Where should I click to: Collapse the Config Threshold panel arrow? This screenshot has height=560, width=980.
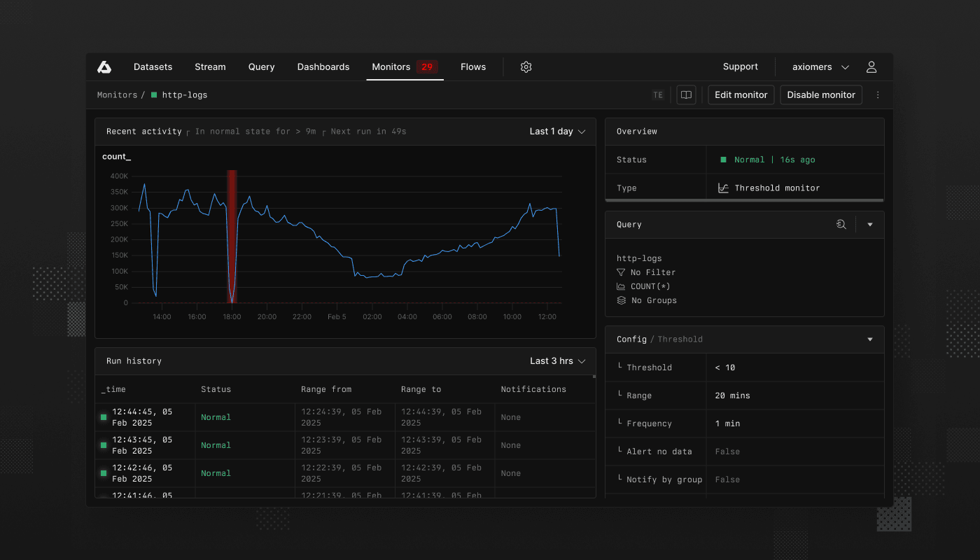tap(870, 339)
